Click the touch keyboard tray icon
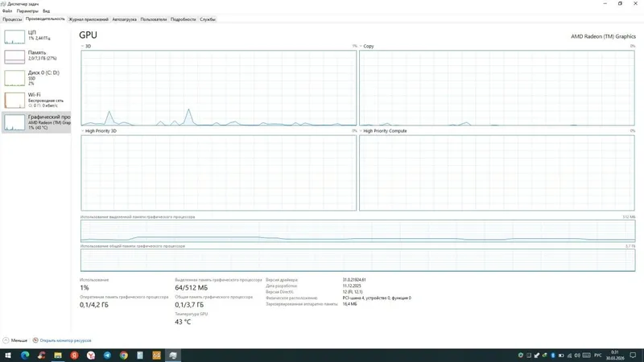Image resolution: width=644 pixels, height=362 pixels. (587, 356)
